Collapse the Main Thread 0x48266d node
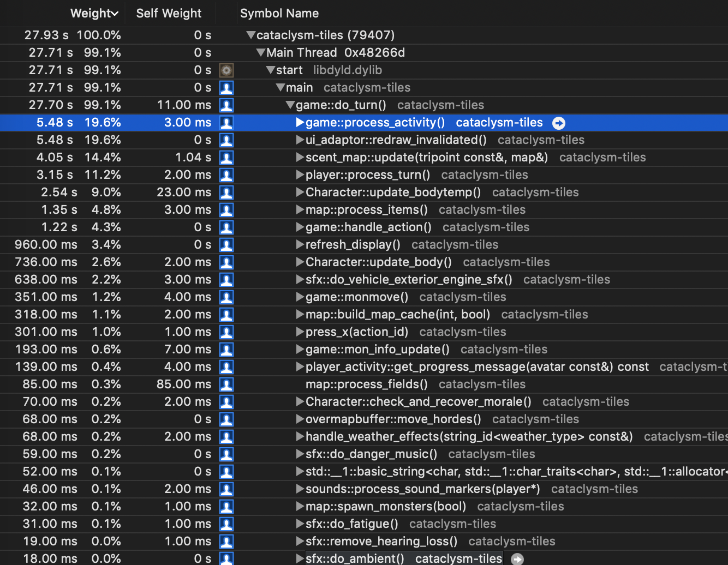The width and height of the screenshot is (728, 565). coord(261,53)
